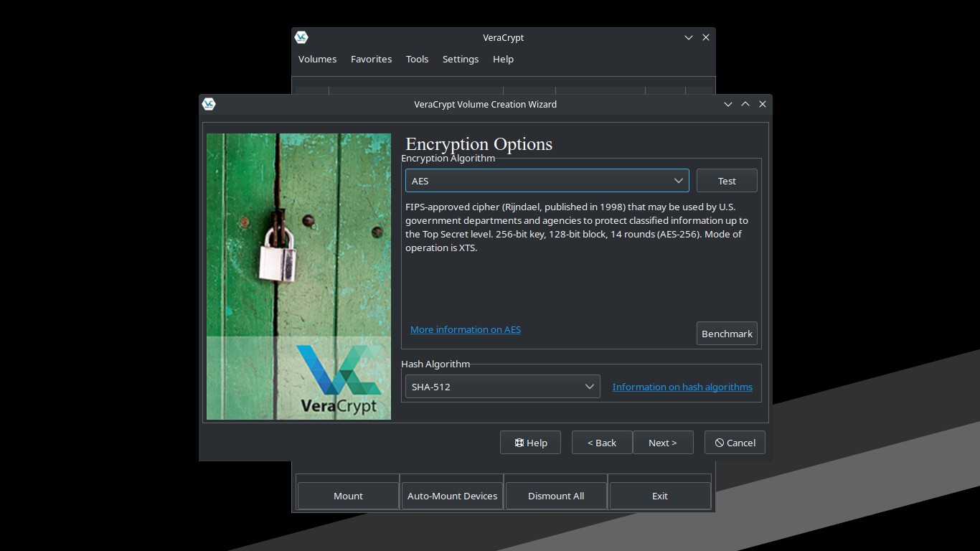Viewport: 980px width, 551px height.
Task: Click the 'FIPS-approved cipher' description text
Action: click(577, 227)
